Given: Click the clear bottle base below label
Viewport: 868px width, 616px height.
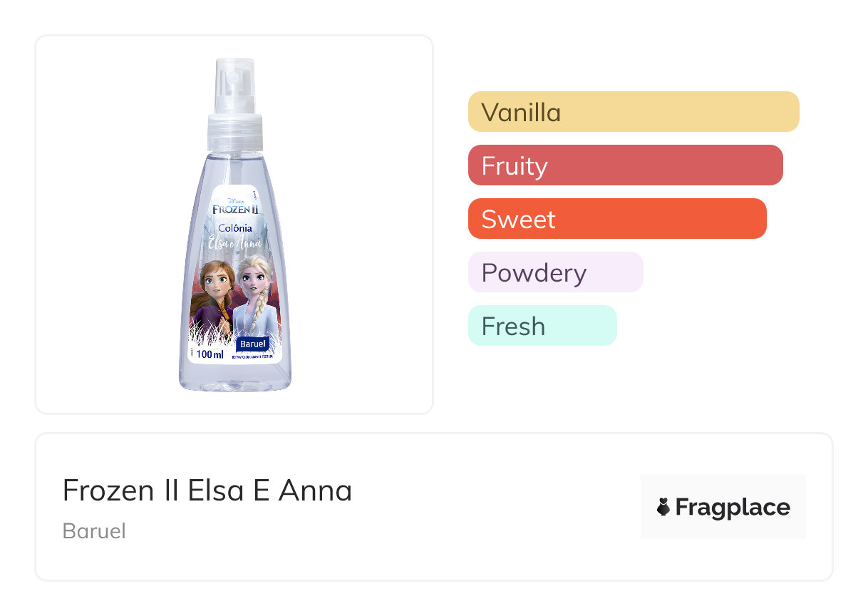Looking at the screenshot, I should [x=235, y=378].
